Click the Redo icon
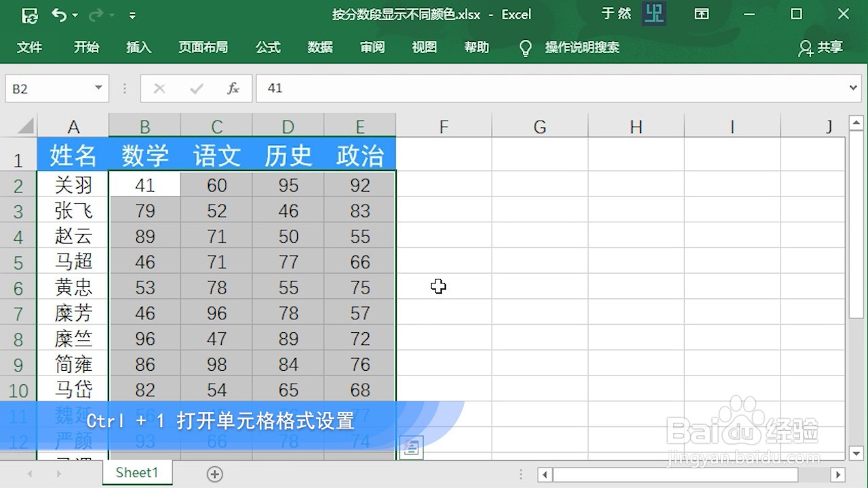Viewport: 868px width, 488px height. coord(95,14)
